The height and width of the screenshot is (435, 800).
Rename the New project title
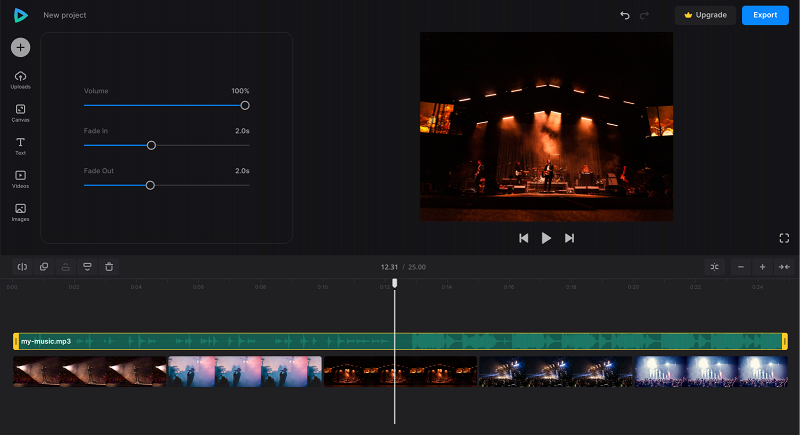pos(65,15)
